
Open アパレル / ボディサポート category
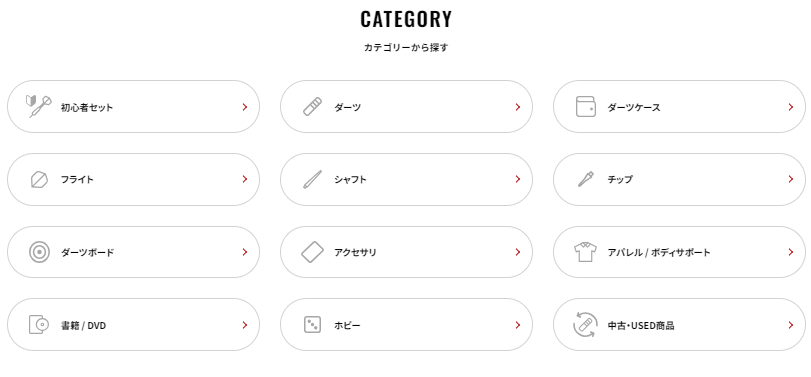coord(680,252)
